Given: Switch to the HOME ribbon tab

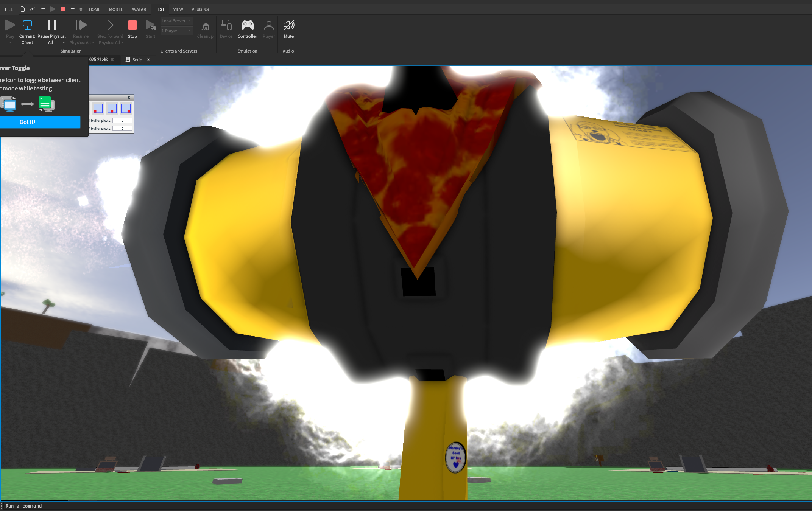Looking at the screenshot, I should coord(95,9).
